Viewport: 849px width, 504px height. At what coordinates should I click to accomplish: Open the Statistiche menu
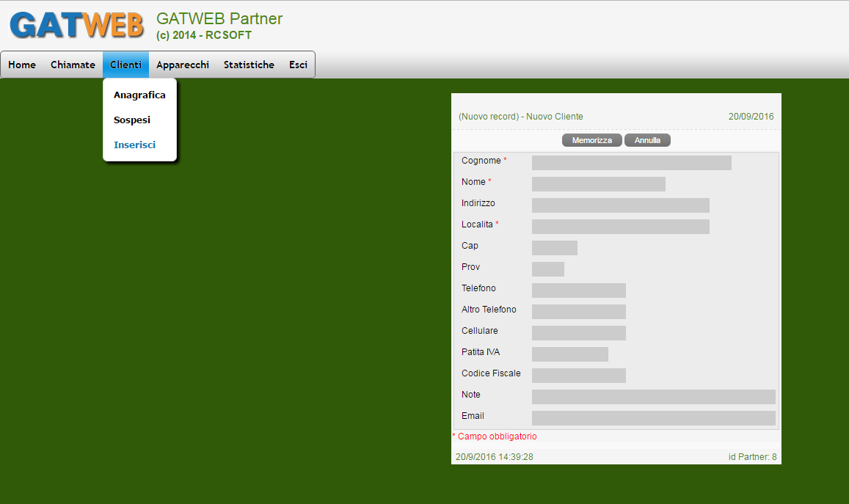pos(249,65)
